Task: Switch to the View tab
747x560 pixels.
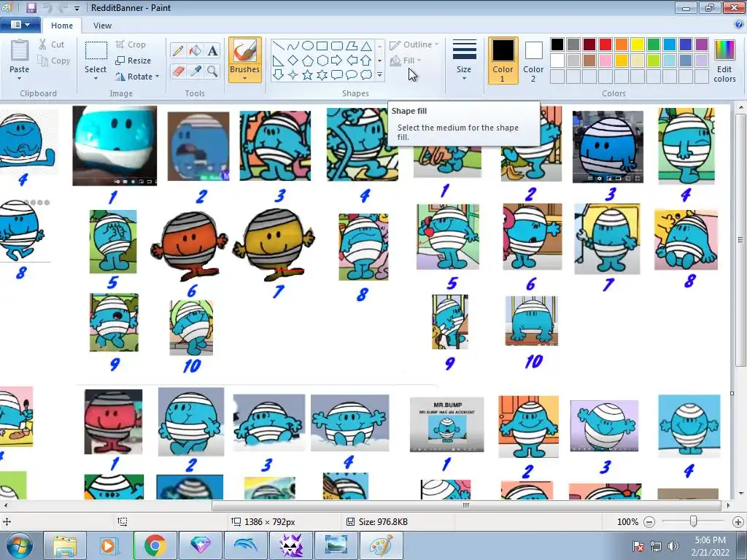Action: pyautogui.click(x=102, y=26)
